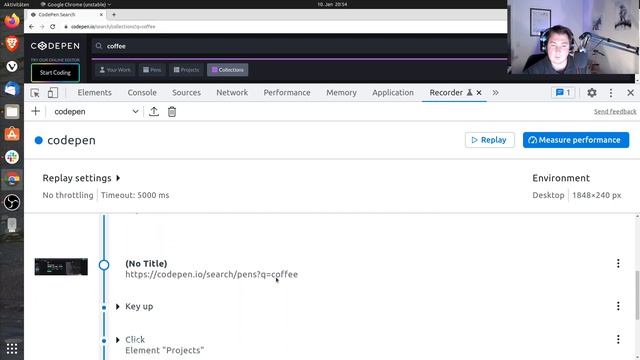The height and width of the screenshot is (360, 640).
Task: Switch to the Application tab
Action: click(393, 93)
